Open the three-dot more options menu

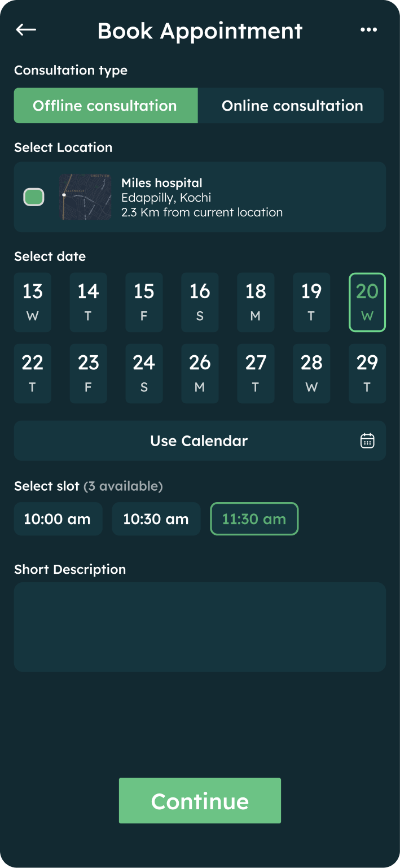coord(368,30)
